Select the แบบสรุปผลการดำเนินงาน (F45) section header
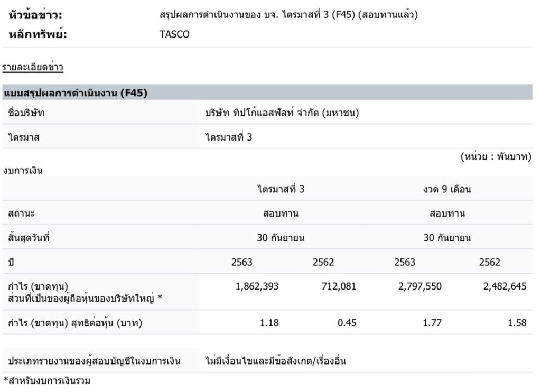 pyautogui.click(x=75, y=94)
